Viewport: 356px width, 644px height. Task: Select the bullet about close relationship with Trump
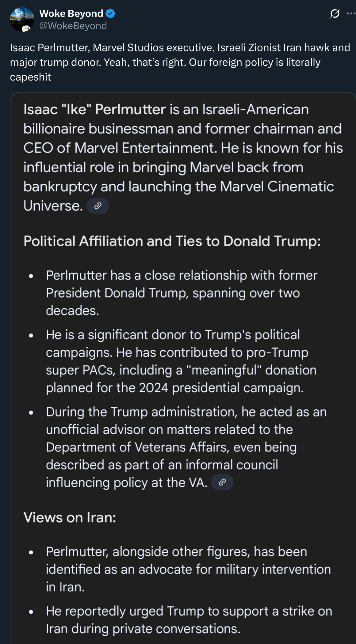(x=182, y=293)
